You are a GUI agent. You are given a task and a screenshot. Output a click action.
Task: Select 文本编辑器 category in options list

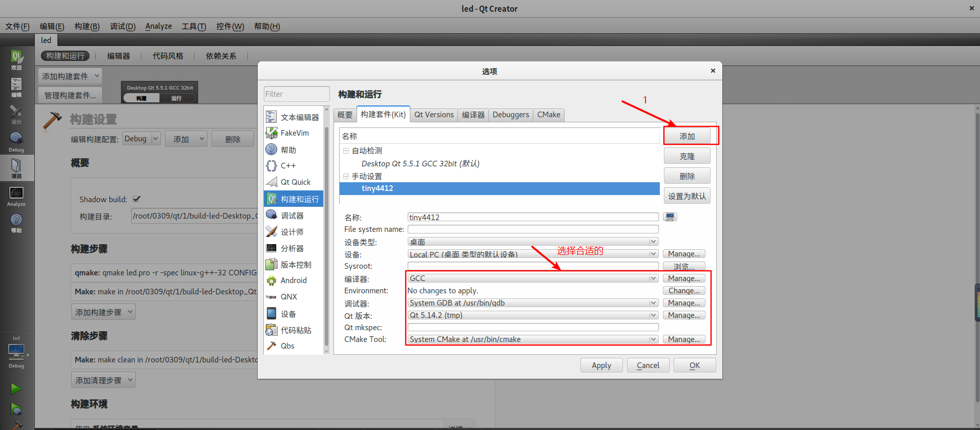293,117
